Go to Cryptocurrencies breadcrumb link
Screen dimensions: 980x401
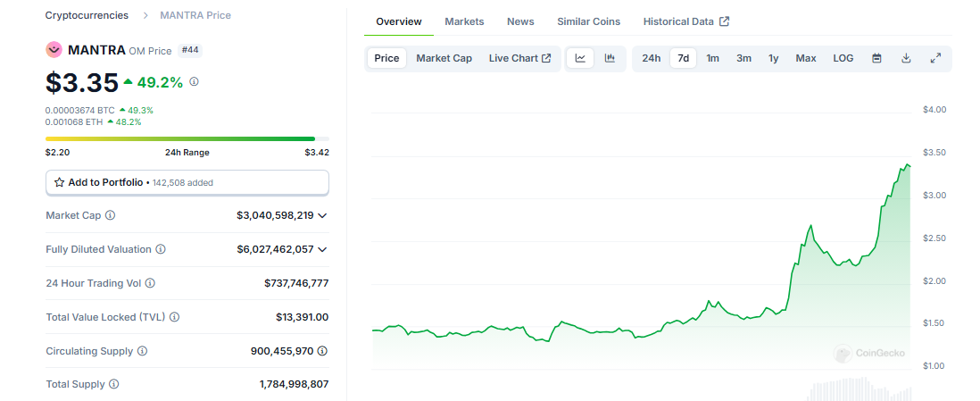tap(87, 15)
